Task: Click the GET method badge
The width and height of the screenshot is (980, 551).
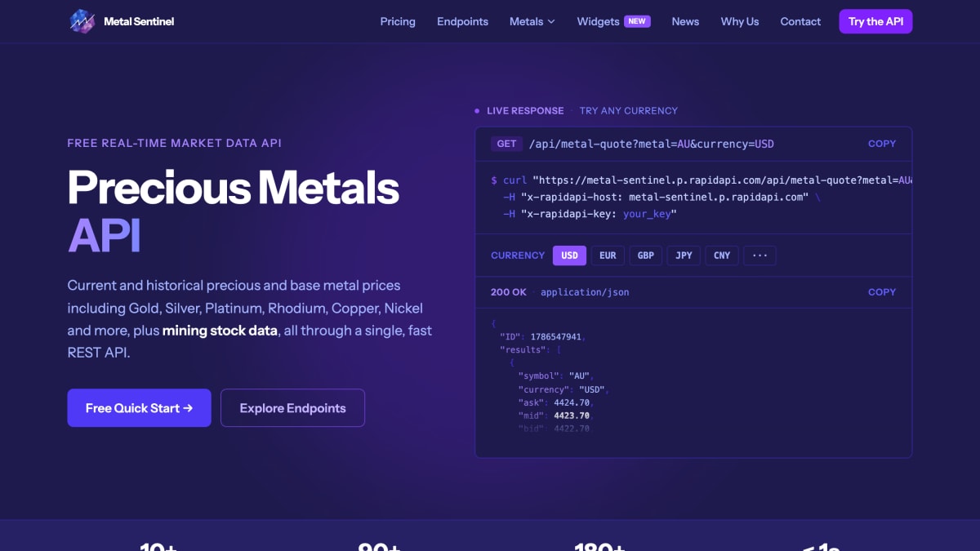Action: tap(506, 144)
